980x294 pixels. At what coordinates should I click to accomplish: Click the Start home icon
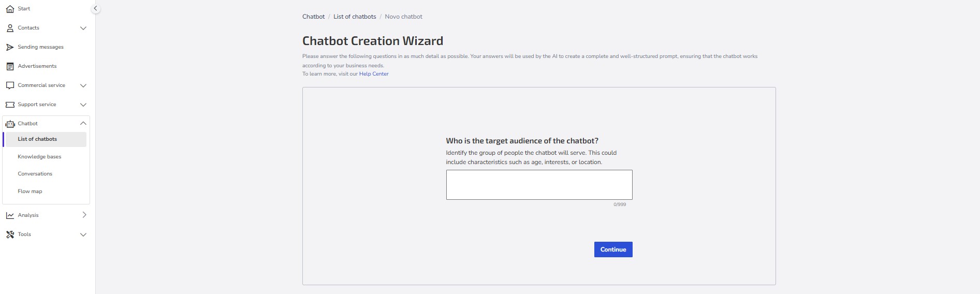(10, 9)
